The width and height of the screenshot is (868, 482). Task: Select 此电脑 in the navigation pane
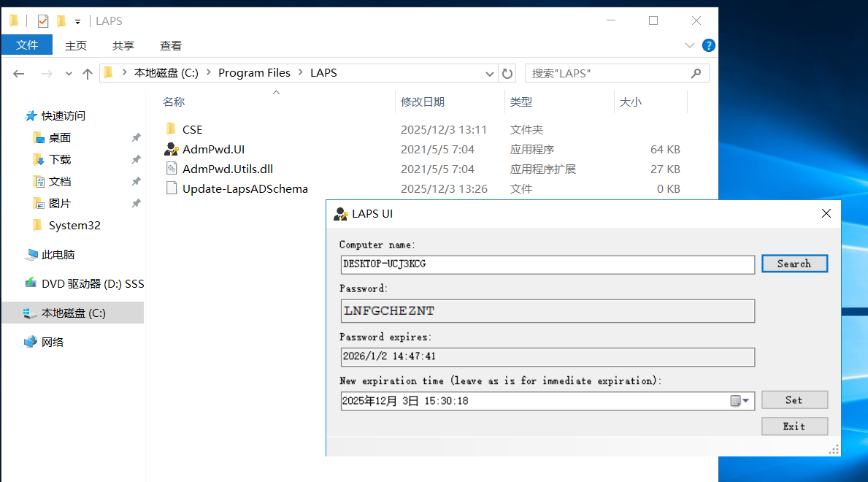(x=58, y=255)
